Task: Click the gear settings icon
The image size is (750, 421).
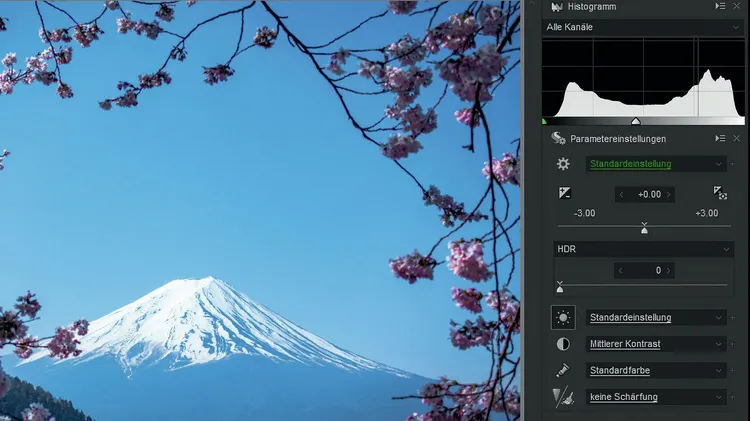Action: click(x=563, y=164)
